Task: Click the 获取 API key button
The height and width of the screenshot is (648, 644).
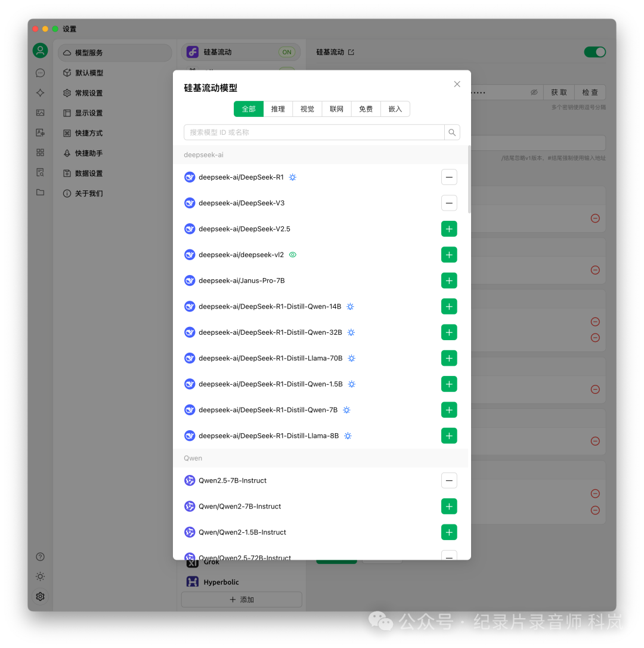Action: pos(559,92)
